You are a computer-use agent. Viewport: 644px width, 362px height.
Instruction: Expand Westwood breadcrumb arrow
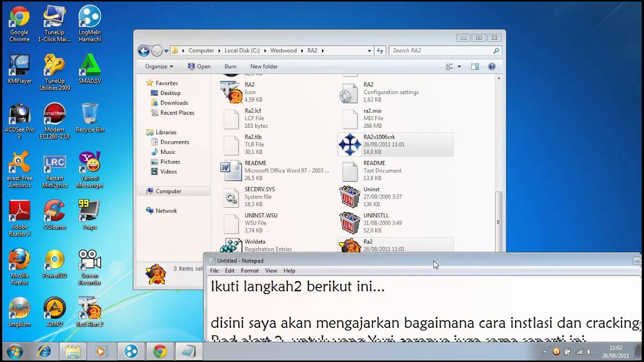pyautogui.click(x=302, y=51)
